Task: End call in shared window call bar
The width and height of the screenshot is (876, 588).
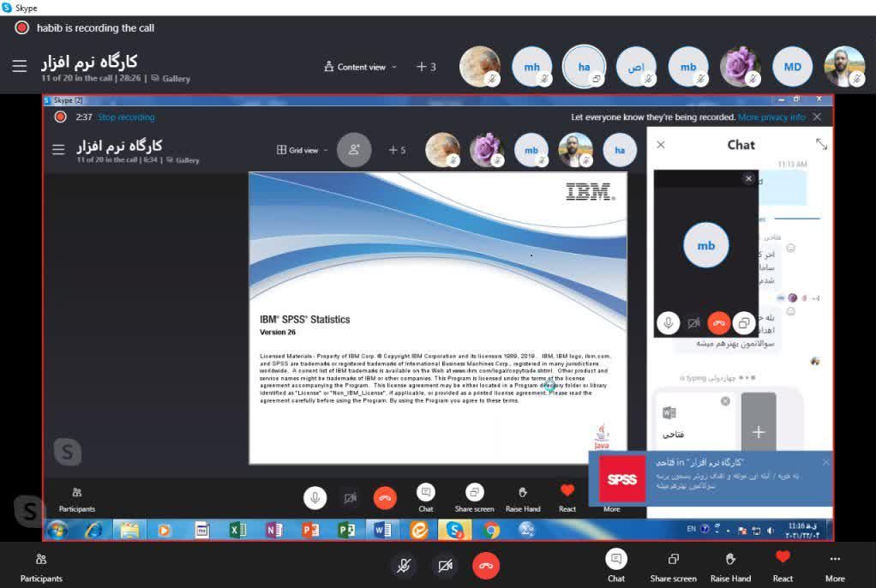Action: pyautogui.click(x=385, y=497)
